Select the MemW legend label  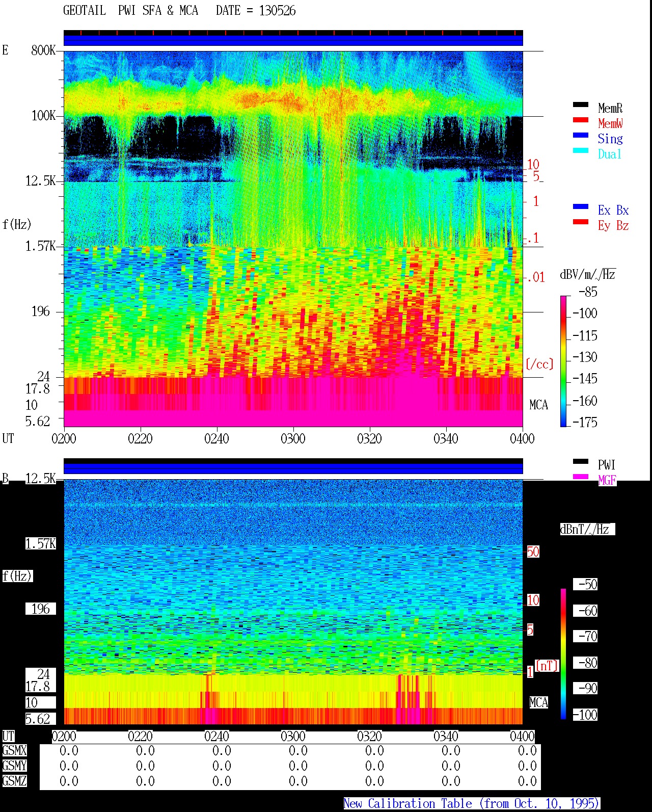(x=610, y=123)
